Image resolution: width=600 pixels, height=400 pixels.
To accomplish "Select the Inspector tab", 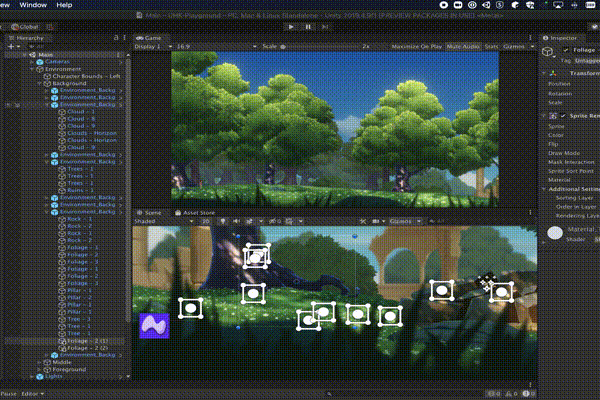I will pos(559,38).
